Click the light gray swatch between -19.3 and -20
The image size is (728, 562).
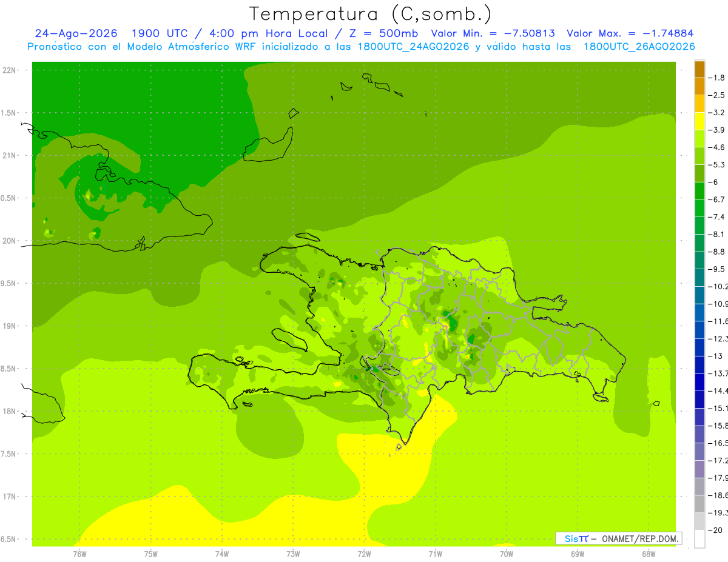[x=699, y=521]
